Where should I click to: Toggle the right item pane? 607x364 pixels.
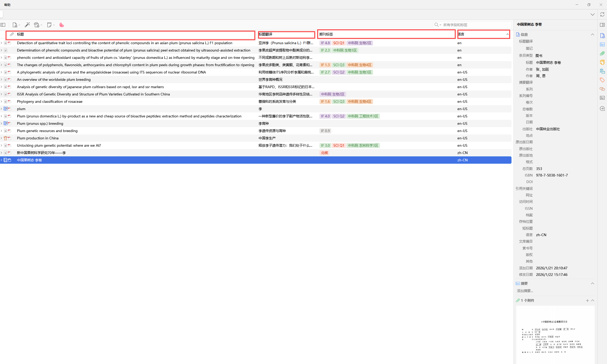602,25
